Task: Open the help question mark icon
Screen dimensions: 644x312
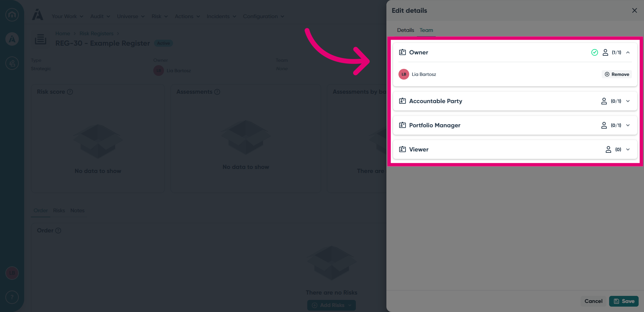Action: pos(12,297)
